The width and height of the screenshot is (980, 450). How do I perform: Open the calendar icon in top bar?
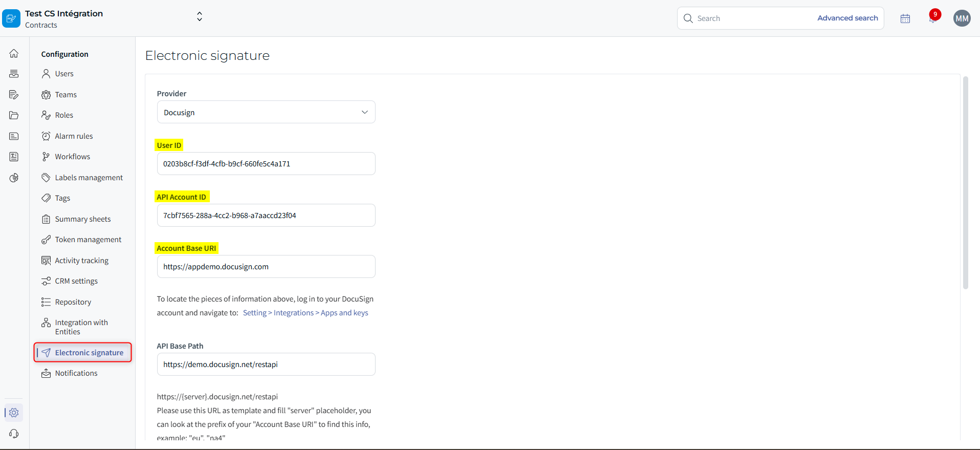click(905, 18)
